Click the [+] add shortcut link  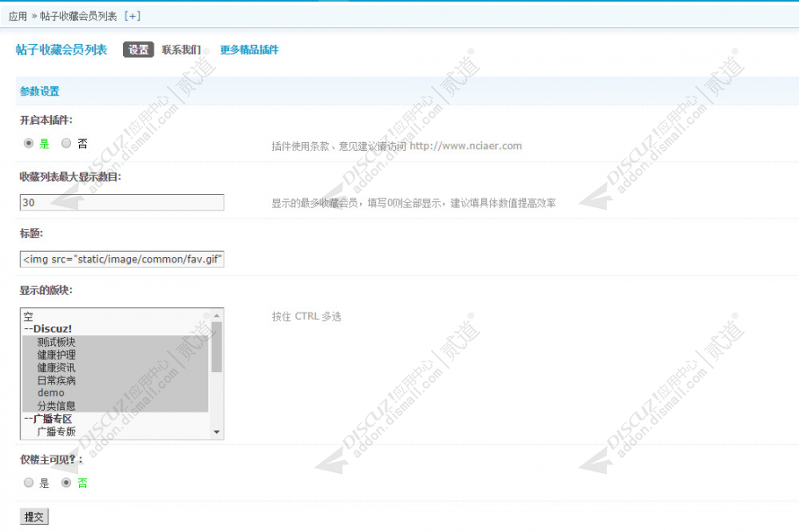pyautogui.click(x=132, y=17)
